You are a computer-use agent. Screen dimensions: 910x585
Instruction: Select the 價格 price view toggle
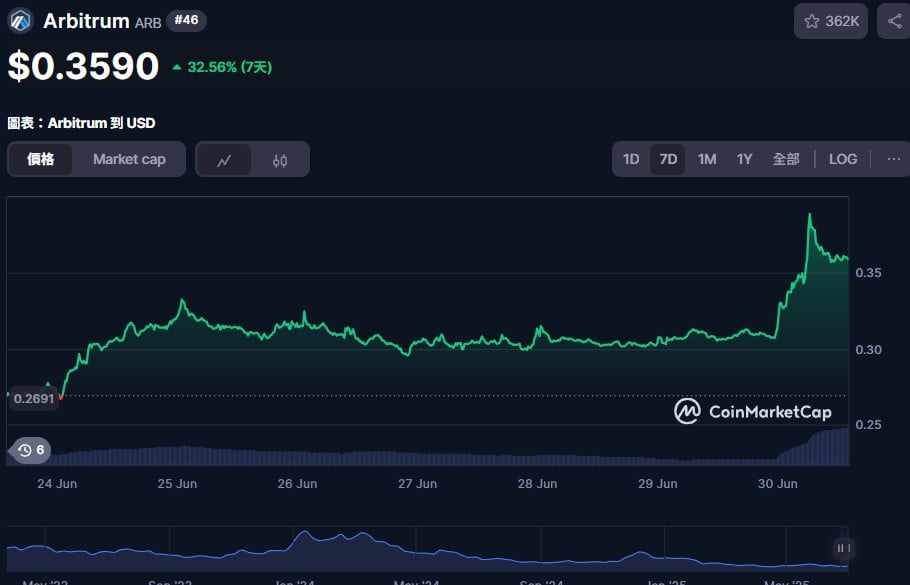point(41,159)
